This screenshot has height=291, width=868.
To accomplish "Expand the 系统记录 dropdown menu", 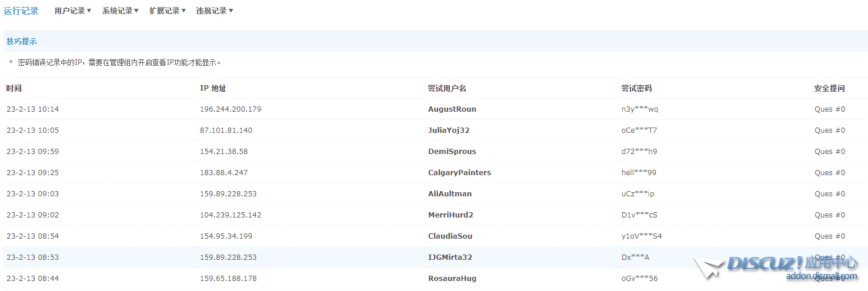I will 120,11.
